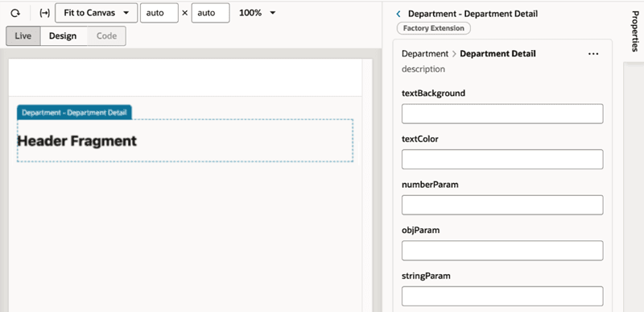This screenshot has height=312, width=644.
Task: Click the objParam label
Action: pyautogui.click(x=420, y=231)
